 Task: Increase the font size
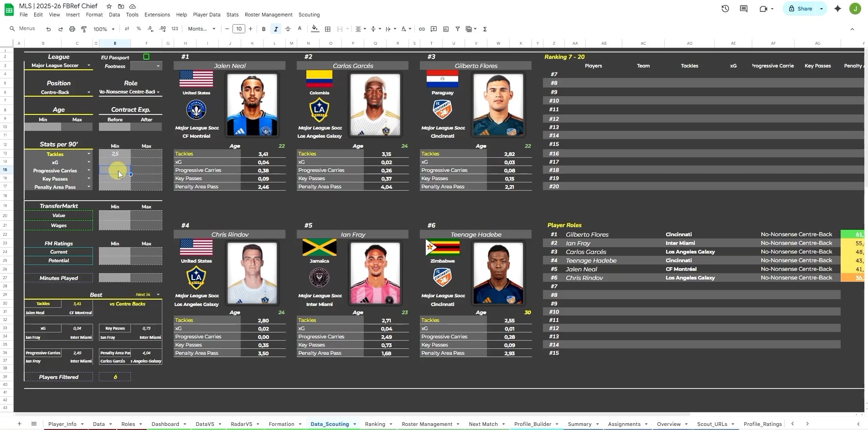pyautogui.click(x=250, y=29)
